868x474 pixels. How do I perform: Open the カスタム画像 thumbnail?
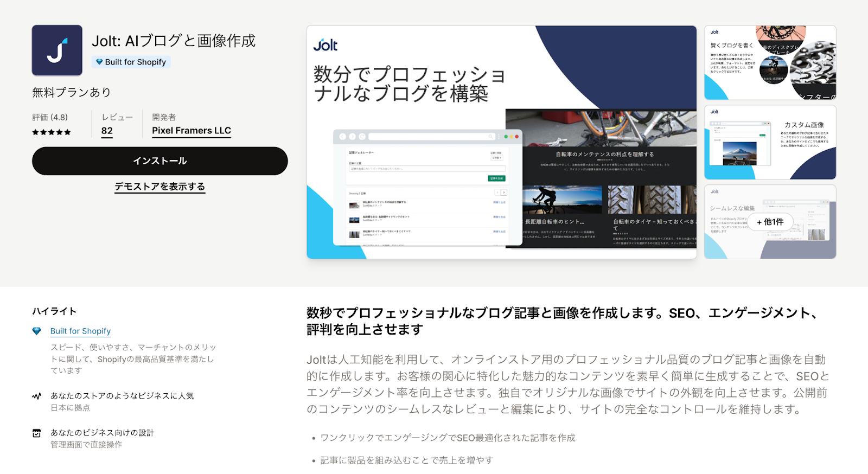(x=770, y=142)
